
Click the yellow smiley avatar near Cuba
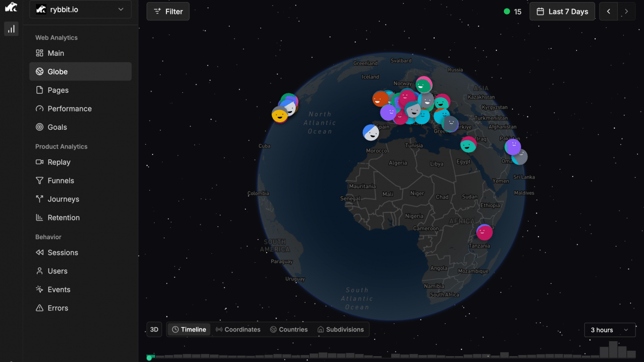[279, 115]
